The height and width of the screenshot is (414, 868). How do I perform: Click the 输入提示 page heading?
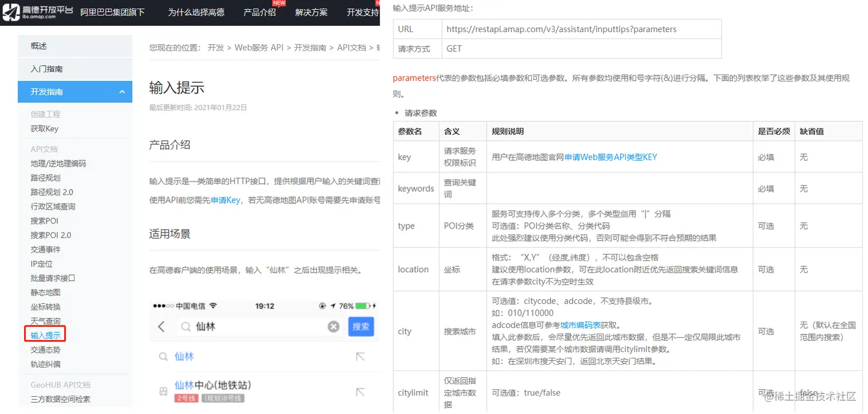[x=177, y=88]
